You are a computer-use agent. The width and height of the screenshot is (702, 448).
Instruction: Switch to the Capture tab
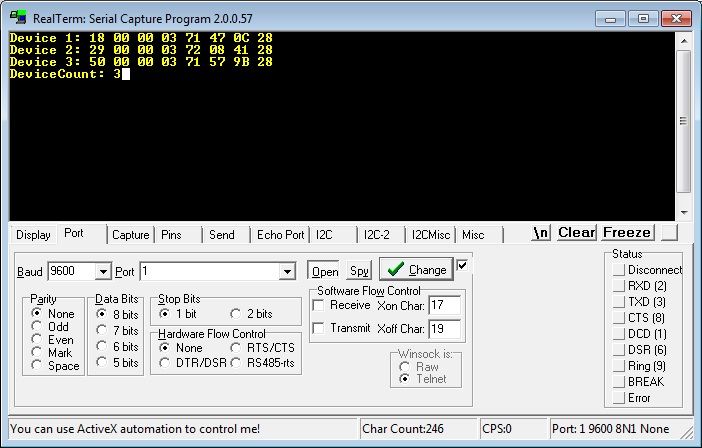tap(130, 235)
